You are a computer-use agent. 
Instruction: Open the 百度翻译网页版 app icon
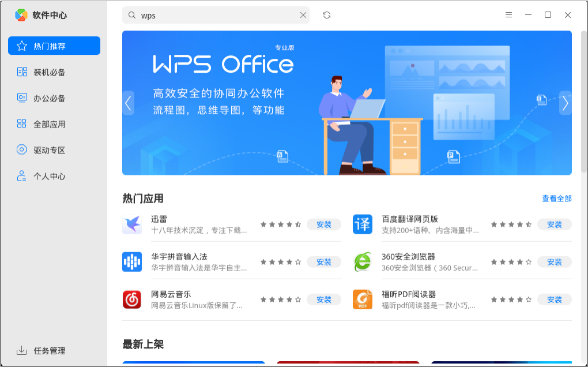tap(362, 224)
